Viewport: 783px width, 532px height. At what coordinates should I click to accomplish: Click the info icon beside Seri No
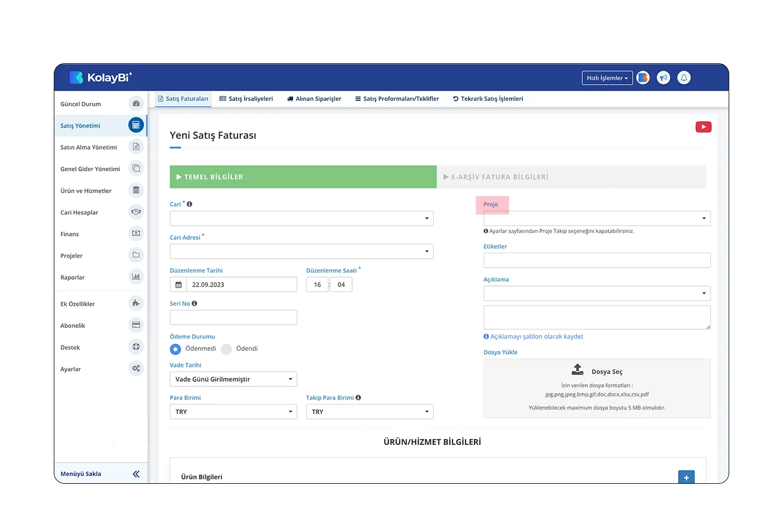point(194,303)
